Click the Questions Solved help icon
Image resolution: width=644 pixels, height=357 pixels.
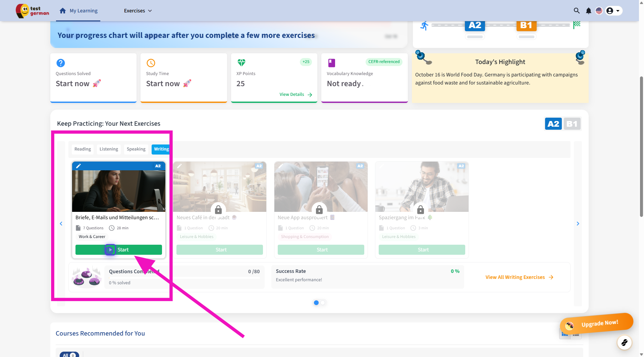coord(61,63)
